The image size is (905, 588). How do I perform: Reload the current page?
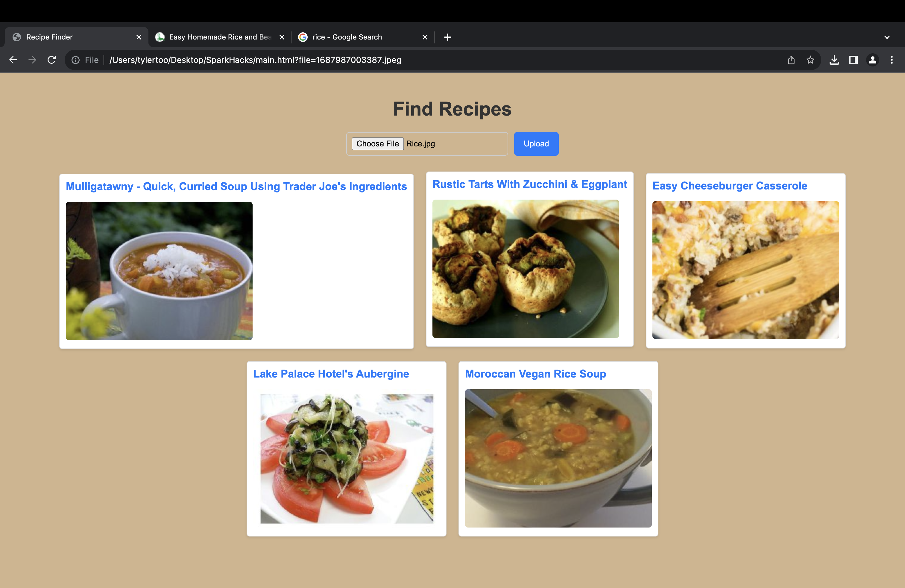point(52,60)
